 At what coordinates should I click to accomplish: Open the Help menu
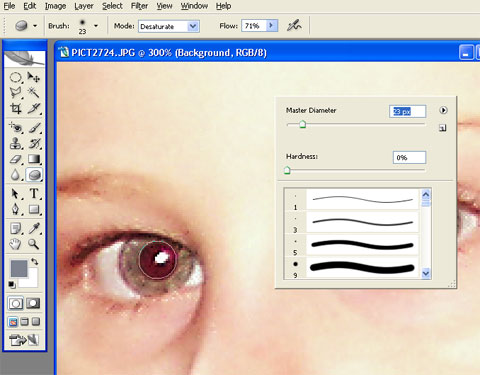click(x=223, y=6)
